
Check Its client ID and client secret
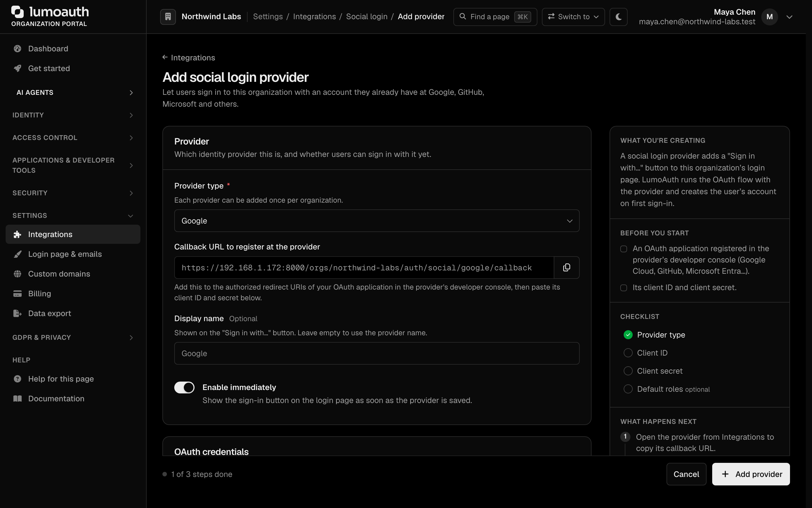[x=623, y=288]
